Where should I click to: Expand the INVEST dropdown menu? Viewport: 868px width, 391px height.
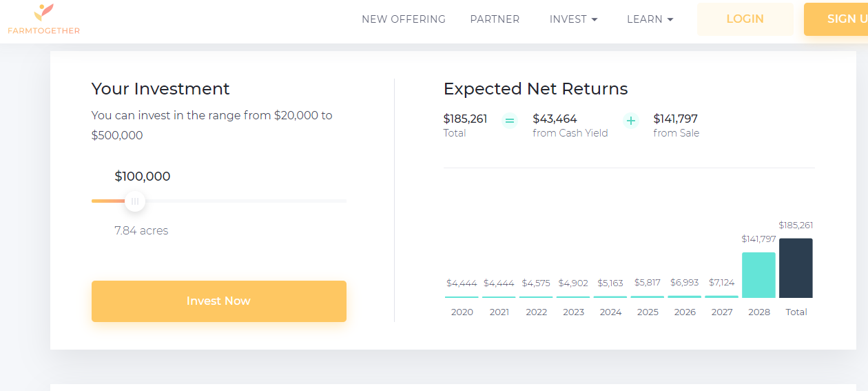pyautogui.click(x=573, y=19)
